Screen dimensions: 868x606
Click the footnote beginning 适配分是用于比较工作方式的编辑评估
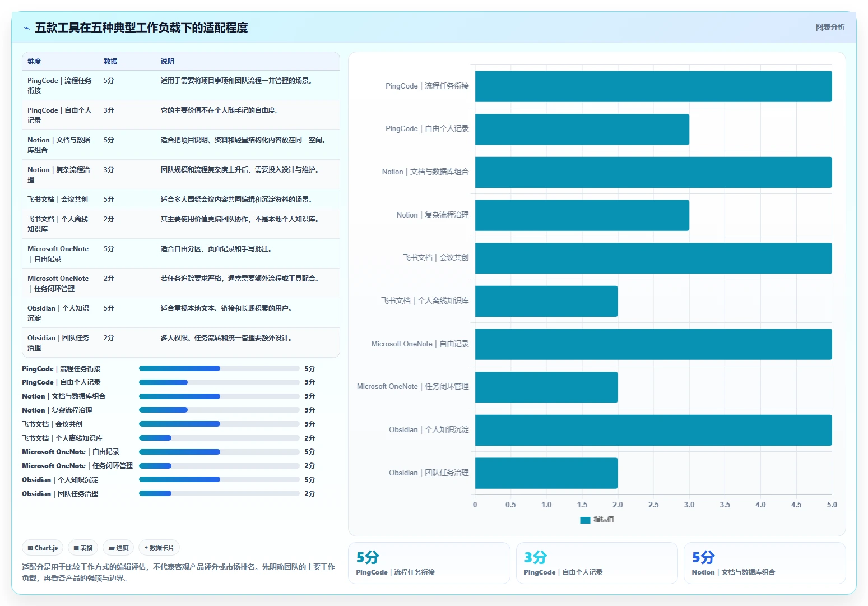point(178,572)
